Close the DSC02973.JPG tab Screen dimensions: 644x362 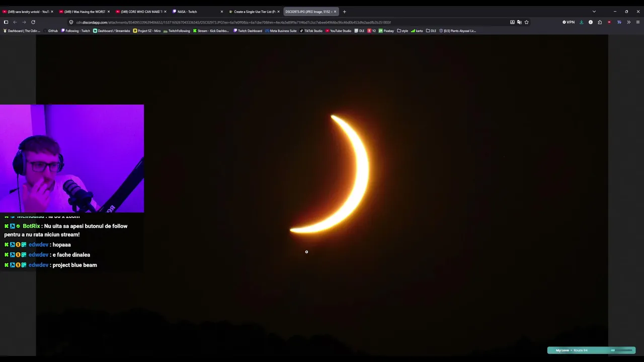pos(335,12)
